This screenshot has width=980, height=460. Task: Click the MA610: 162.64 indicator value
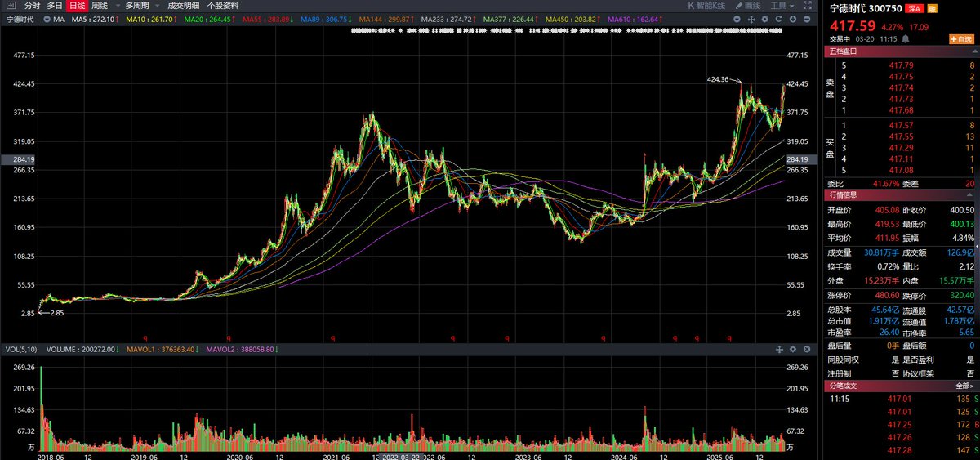pos(634,18)
